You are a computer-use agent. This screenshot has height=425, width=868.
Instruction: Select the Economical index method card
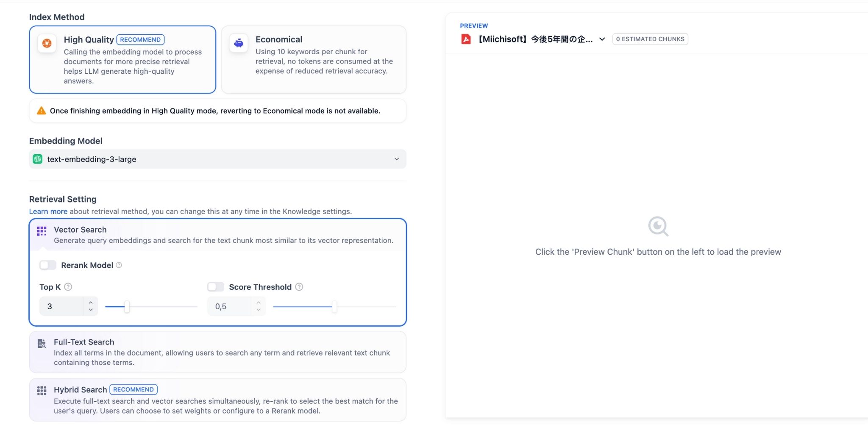(313, 59)
